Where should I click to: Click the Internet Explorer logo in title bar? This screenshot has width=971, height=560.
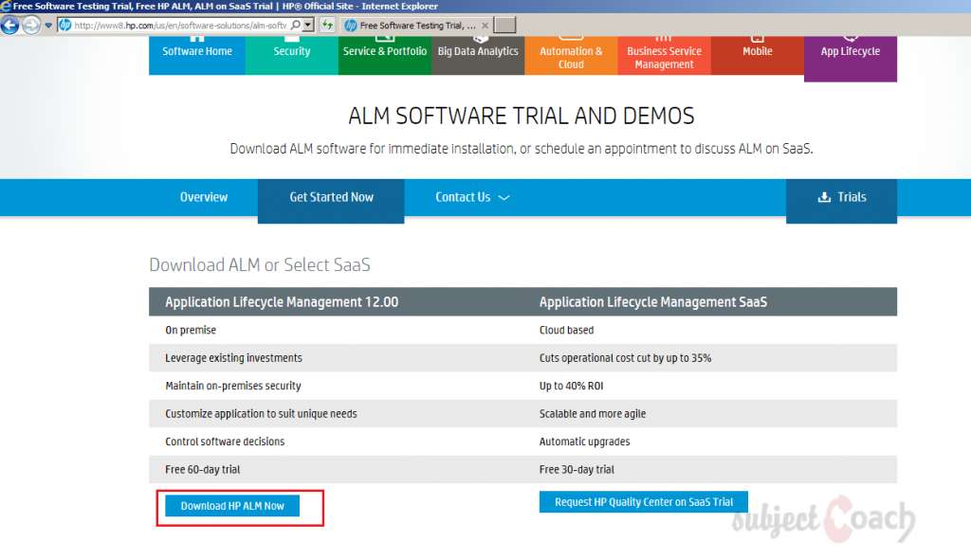click(x=6, y=7)
